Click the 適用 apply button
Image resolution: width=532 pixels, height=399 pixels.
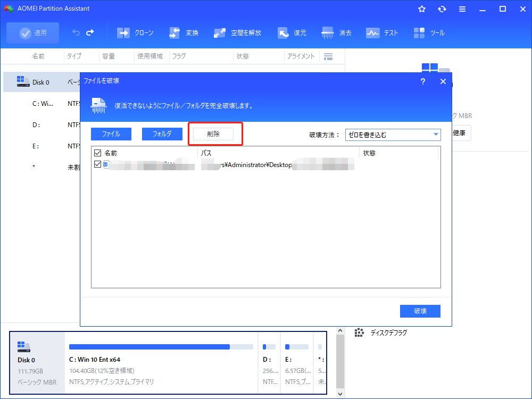[x=32, y=33]
